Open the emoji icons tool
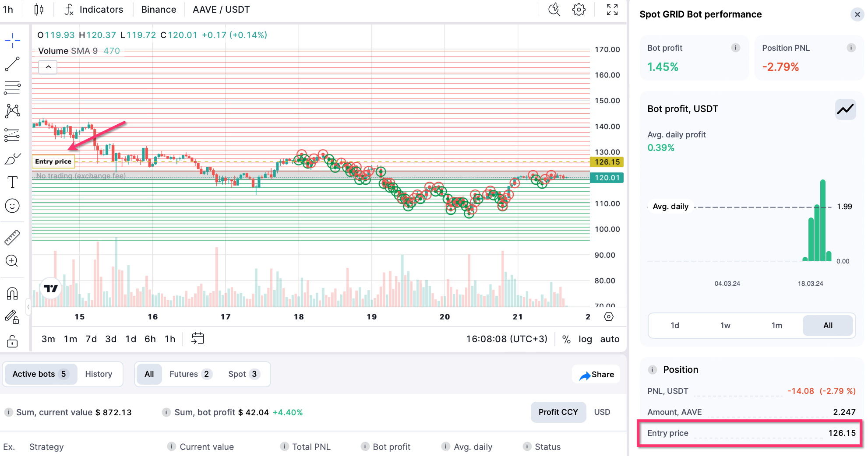868x456 pixels. [x=12, y=206]
